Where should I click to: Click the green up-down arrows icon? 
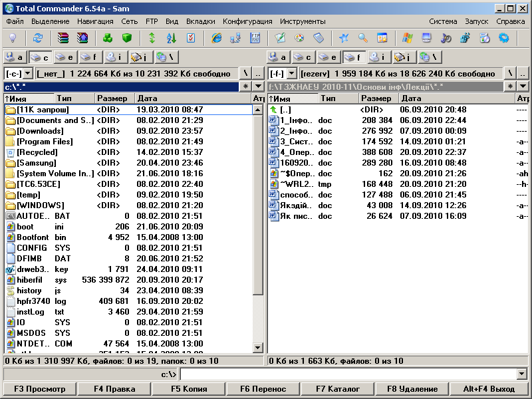pyautogui.click(x=152, y=38)
